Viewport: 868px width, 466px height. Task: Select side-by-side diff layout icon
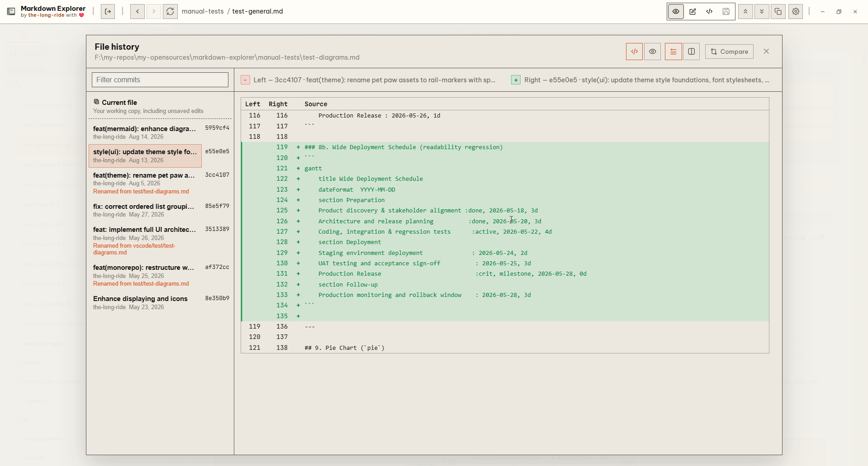coord(691,52)
